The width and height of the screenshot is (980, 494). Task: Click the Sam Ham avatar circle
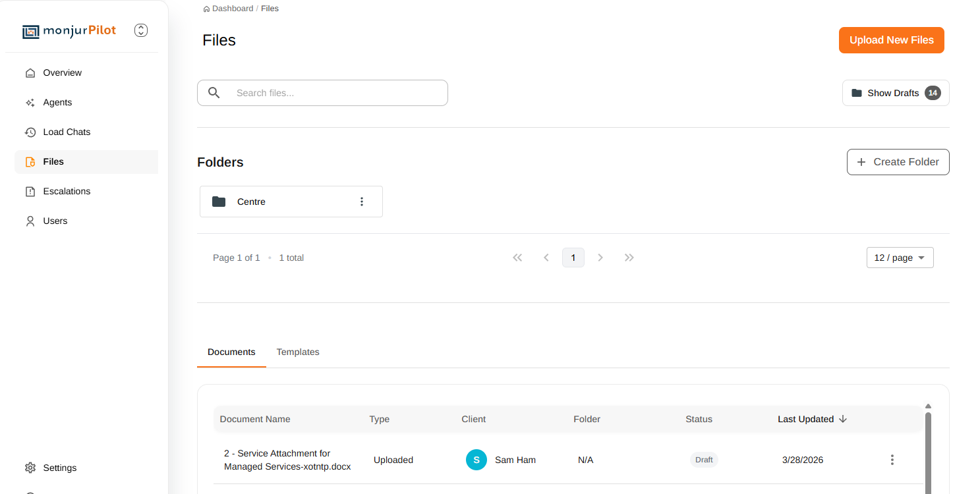tap(476, 460)
